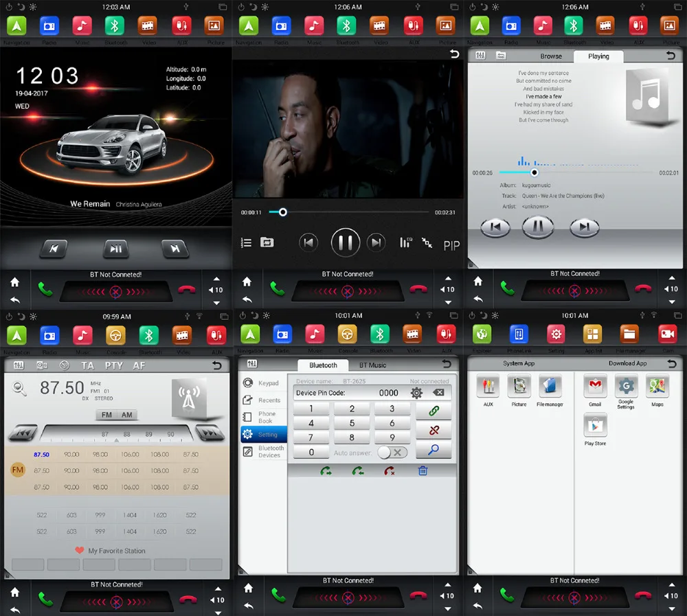Launch the Maps app under Download App
The width and height of the screenshot is (687, 616).
pos(657,389)
